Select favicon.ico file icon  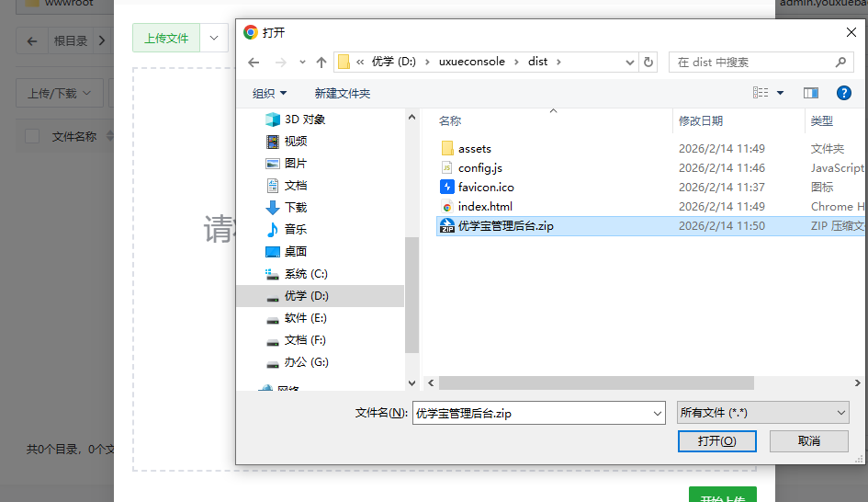pos(447,188)
